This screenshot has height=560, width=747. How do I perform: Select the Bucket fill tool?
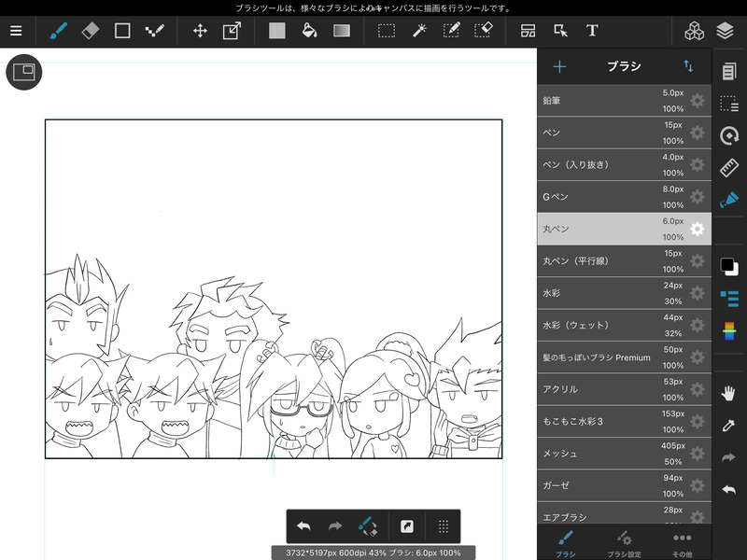coord(310,31)
